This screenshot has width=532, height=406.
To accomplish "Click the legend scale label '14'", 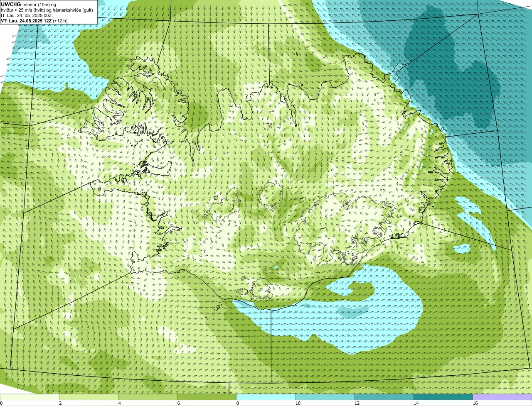I will click(x=416, y=403).
